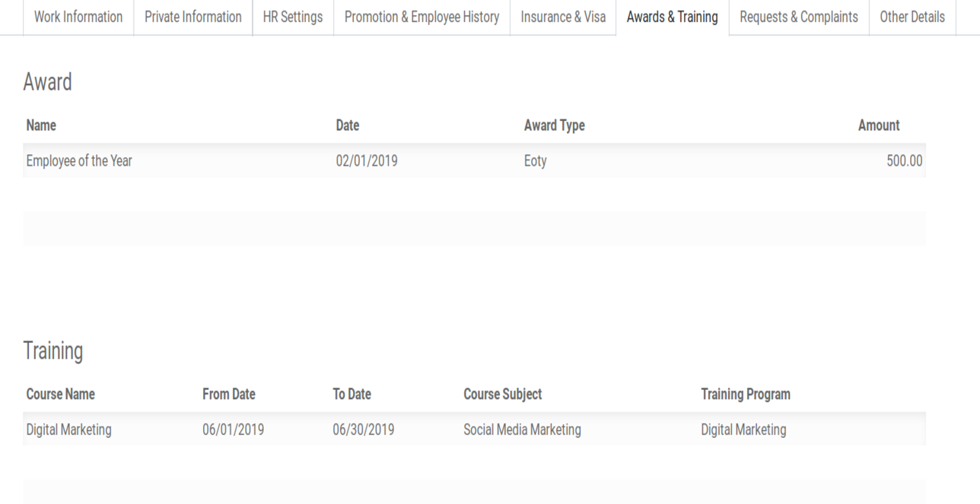
Task: Select the Eoty award type cell
Action: click(535, 161)
